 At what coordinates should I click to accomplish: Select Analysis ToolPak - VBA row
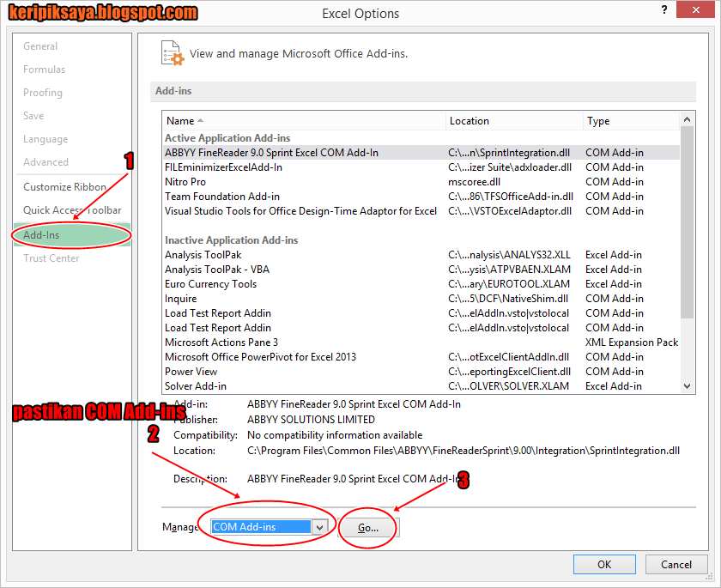click(x=421, y=270)
